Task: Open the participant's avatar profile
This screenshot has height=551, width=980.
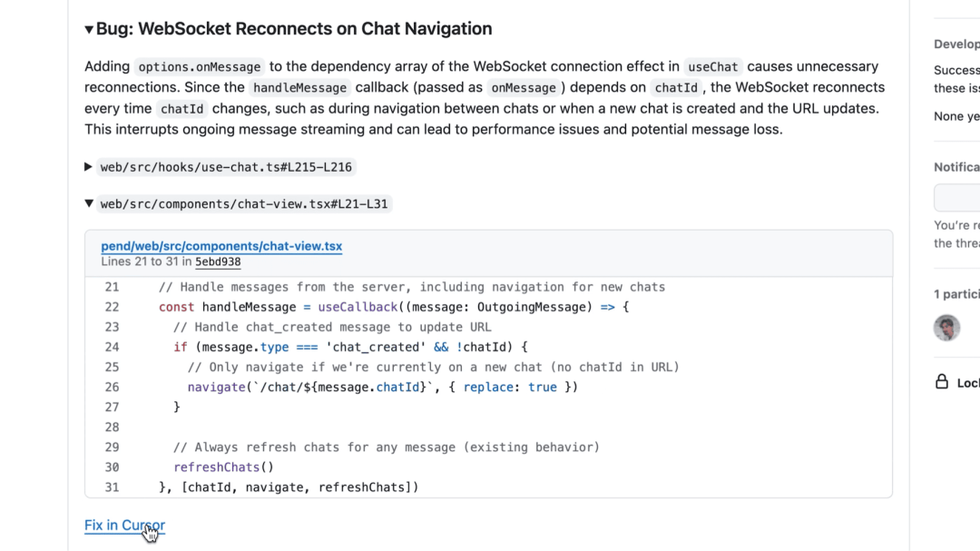Action: (x=946, y=328)
